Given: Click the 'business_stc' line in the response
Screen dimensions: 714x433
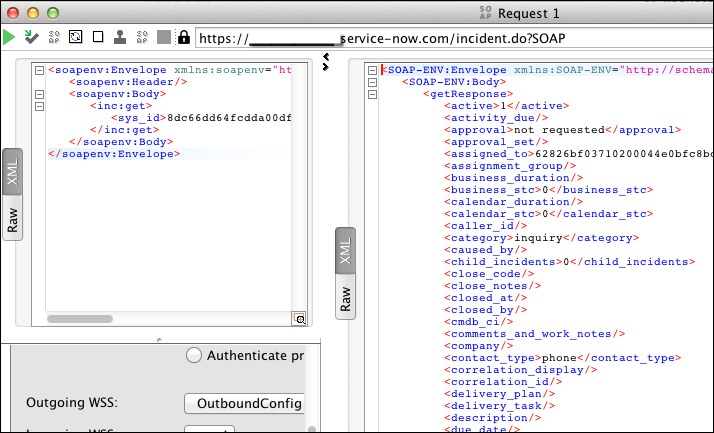Looking at the screenshot, I should tap(549, 190).
